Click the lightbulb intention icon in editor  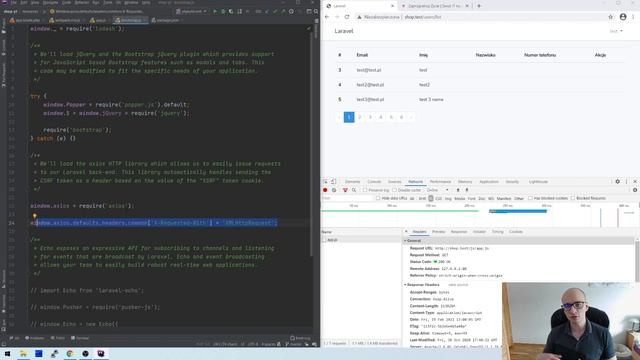point(35,216)
